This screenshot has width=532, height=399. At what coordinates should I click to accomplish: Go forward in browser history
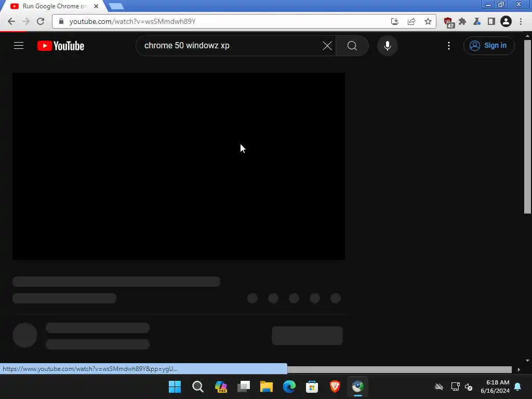click(26, 21)
